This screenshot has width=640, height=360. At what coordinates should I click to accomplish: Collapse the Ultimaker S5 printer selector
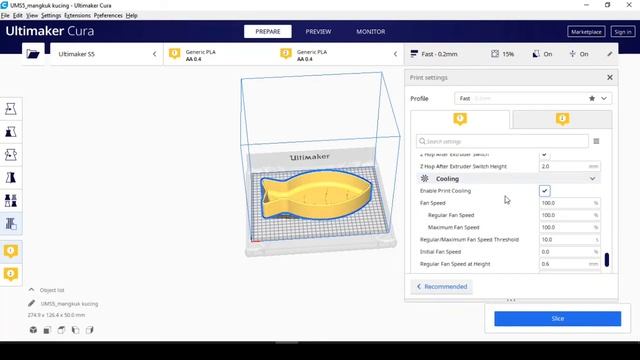tap(155, 54)
